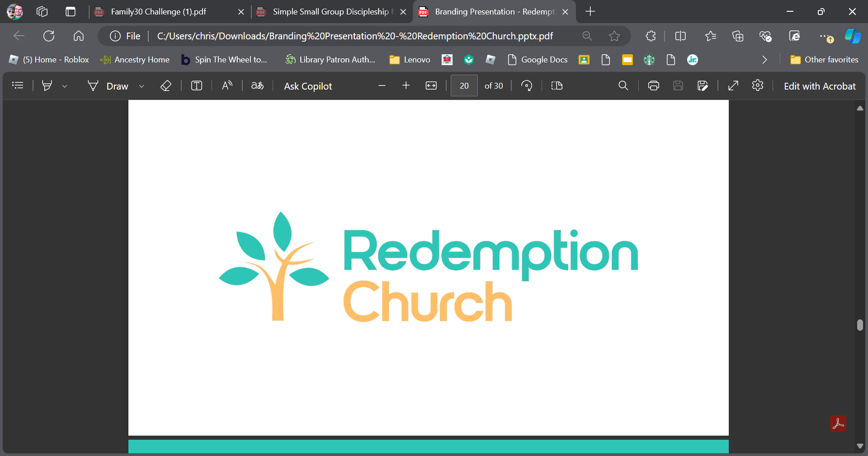This screenshot has width=868, height=456.
Task: Switch to Family30 Challenge tab
Action: point(158,12)
